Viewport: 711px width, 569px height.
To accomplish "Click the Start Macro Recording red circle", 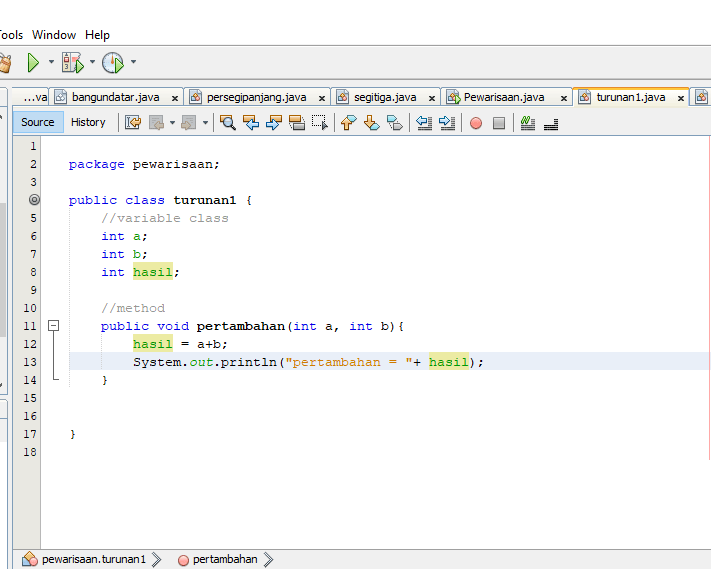I will 476,123.
